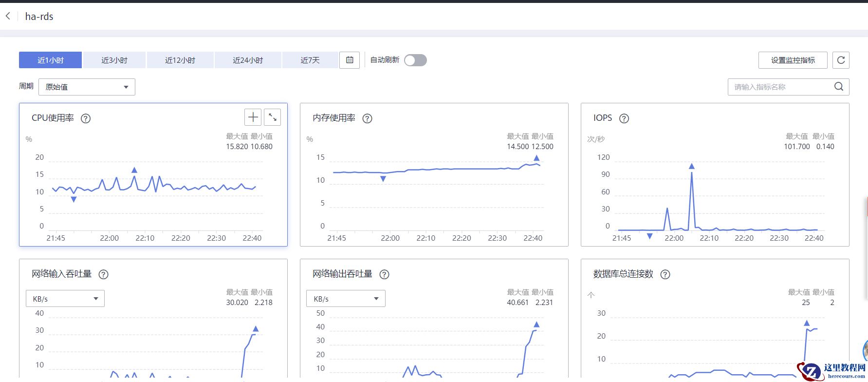Image resolution: width=868 pixels, height=382 pixels.
Task: Click the IOPS peak marker on chart
Action: [691, 167]
